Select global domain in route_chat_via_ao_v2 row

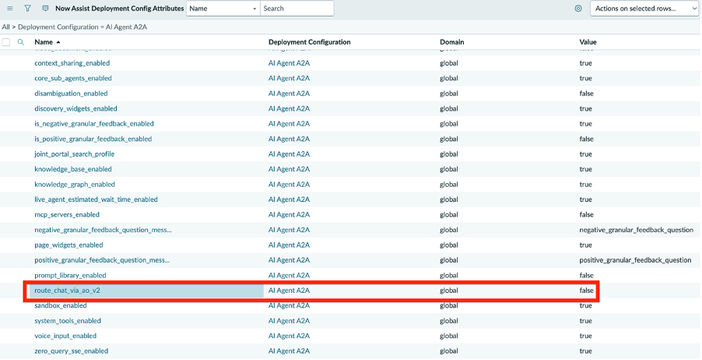pos(449,291)
